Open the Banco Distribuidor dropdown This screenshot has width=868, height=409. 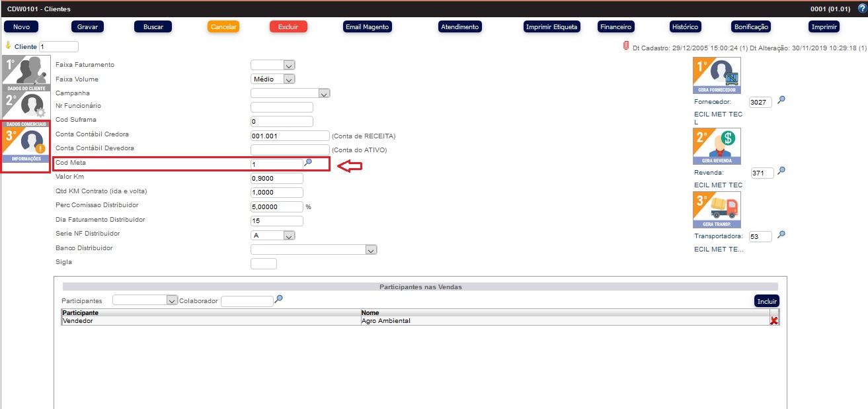pyautogui.click(x=371, y=249)
